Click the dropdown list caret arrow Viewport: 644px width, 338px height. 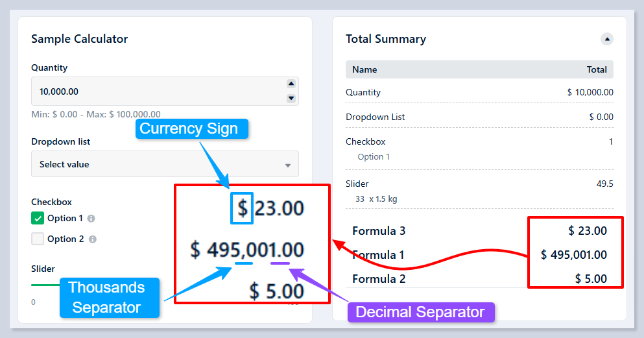pos(288,165)
